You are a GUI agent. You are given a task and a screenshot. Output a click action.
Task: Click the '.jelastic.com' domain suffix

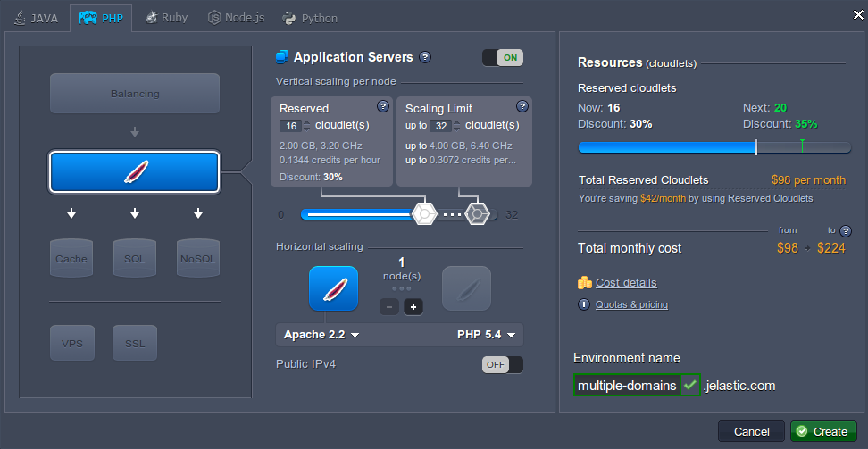click(739, 386)
